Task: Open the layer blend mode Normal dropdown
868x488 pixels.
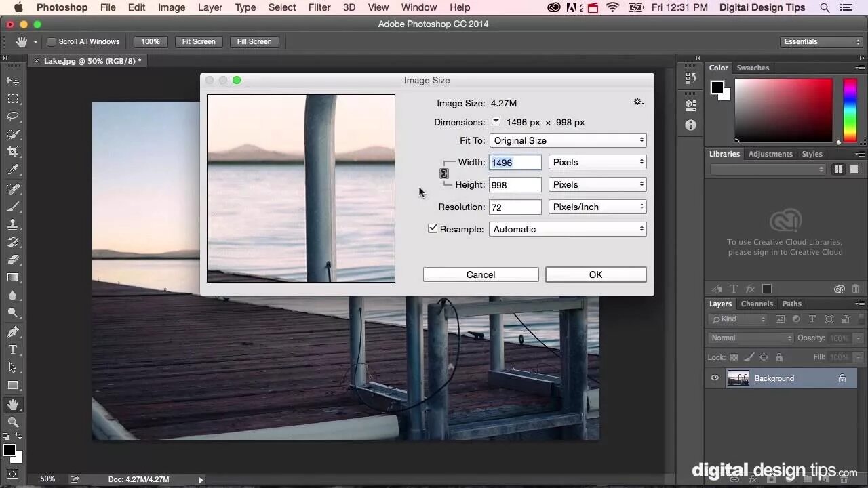Action: [x=751, y=338]
